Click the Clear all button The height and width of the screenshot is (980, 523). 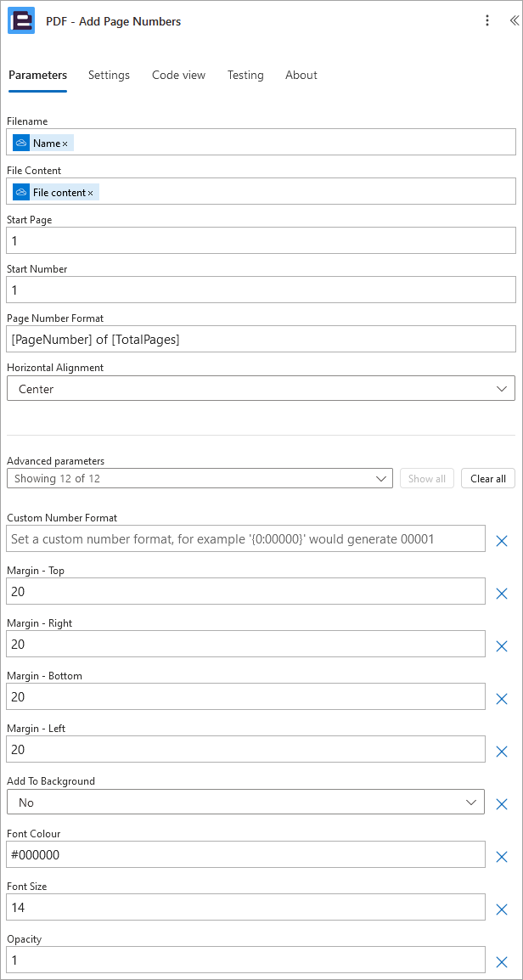(488, 479)
